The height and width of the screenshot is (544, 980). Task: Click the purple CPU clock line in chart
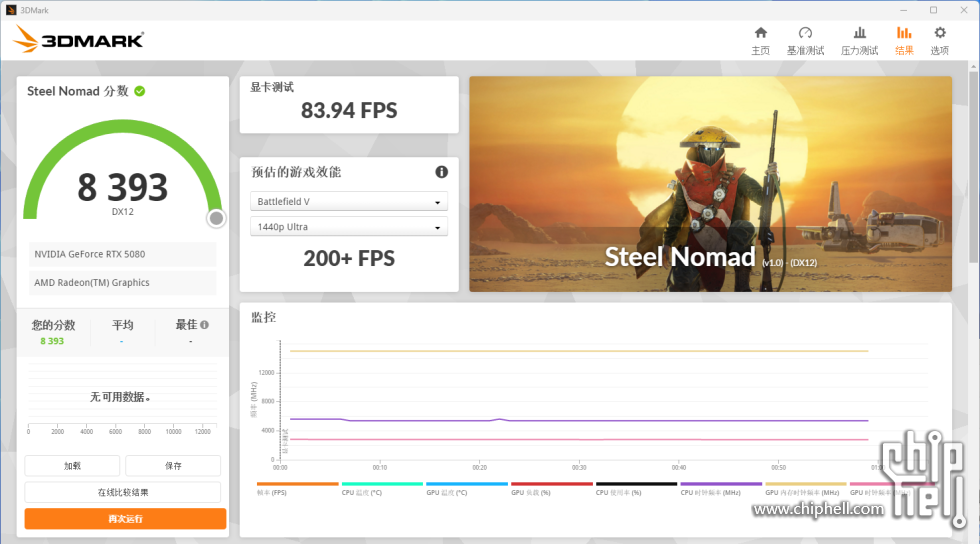coord(579,420)
